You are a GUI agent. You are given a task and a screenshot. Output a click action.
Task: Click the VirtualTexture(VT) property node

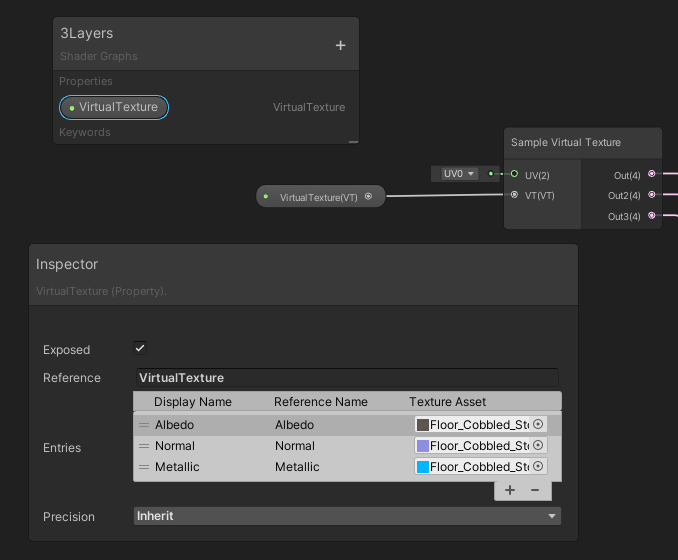318,197
